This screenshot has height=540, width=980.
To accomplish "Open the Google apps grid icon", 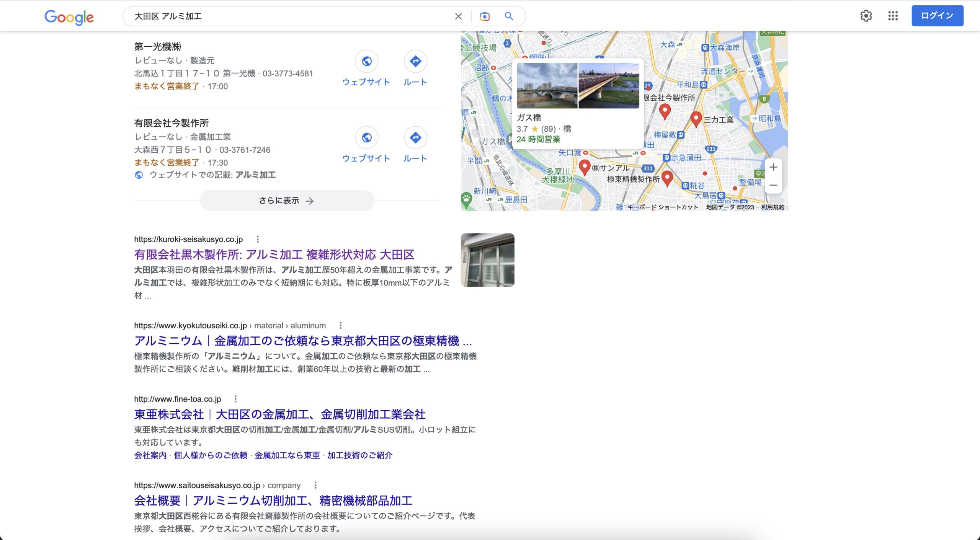I will (893, 16).
